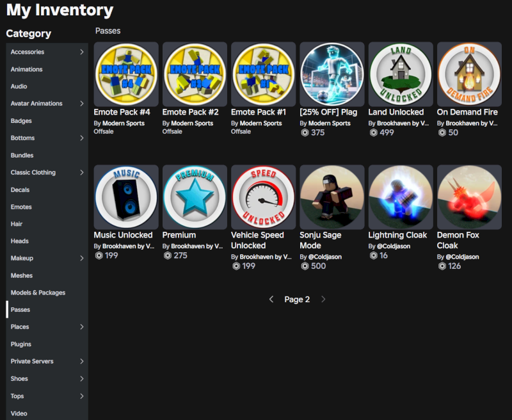The image size is (512, 420).
Task: Select the Plugins category
Action: coord(47,344)
